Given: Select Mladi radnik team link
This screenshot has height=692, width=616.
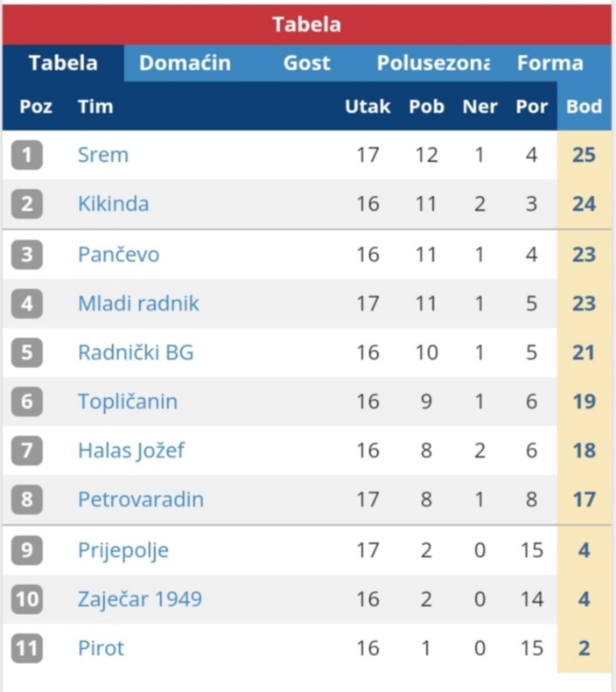Looking at the screenshot, I should 138,304.
